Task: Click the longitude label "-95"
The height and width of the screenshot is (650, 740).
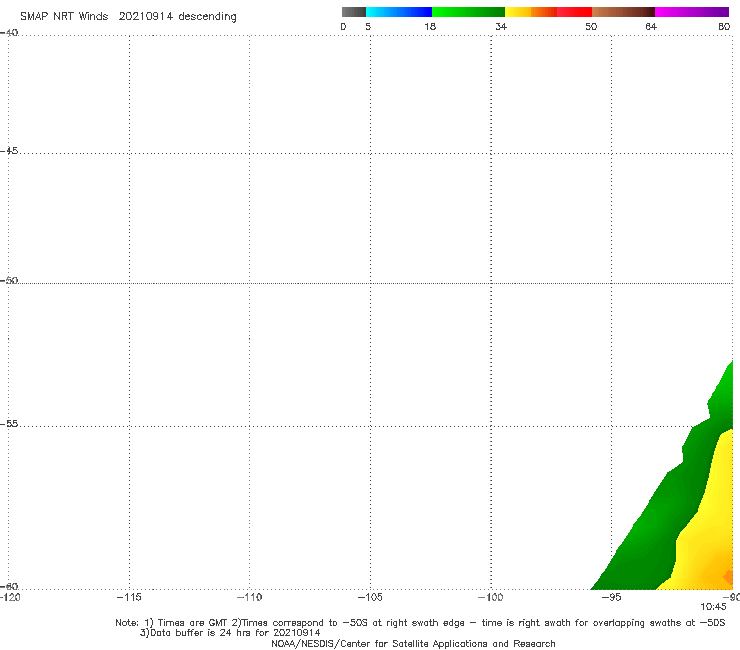Action: 612,597
